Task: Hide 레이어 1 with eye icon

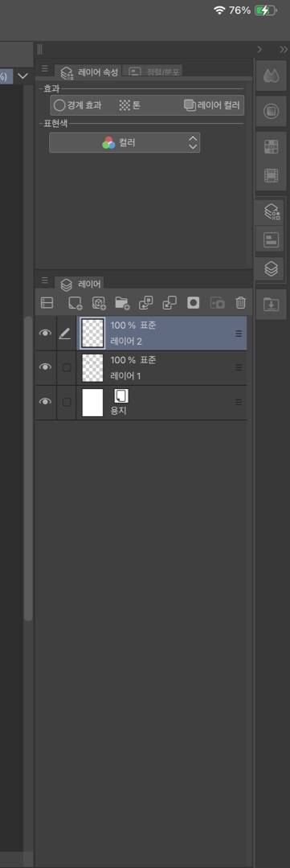Action: coord(45,367)
